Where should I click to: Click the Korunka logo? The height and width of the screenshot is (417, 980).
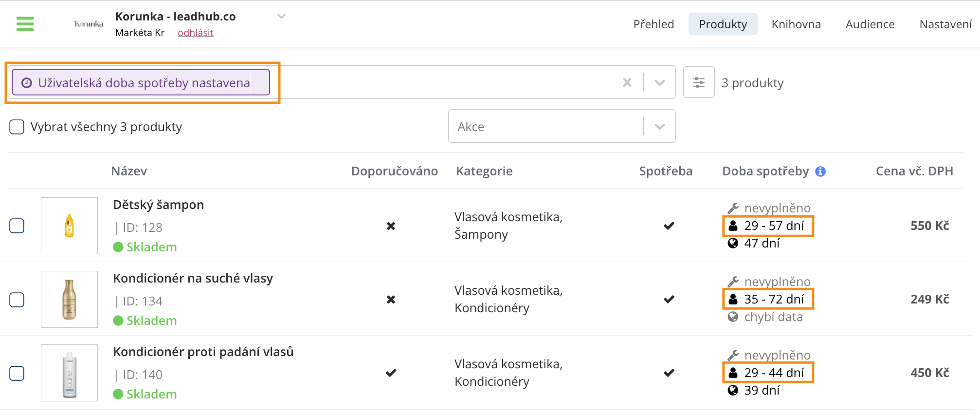[88, 24]
